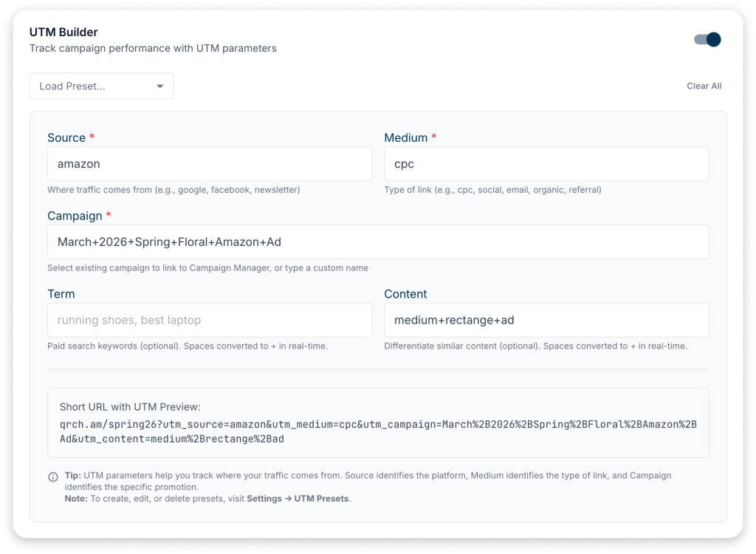Viewport: 756px width, 554px height.
Task: Click the 'Short URL with UTM Preview:' label
Action: pos(130,407)
